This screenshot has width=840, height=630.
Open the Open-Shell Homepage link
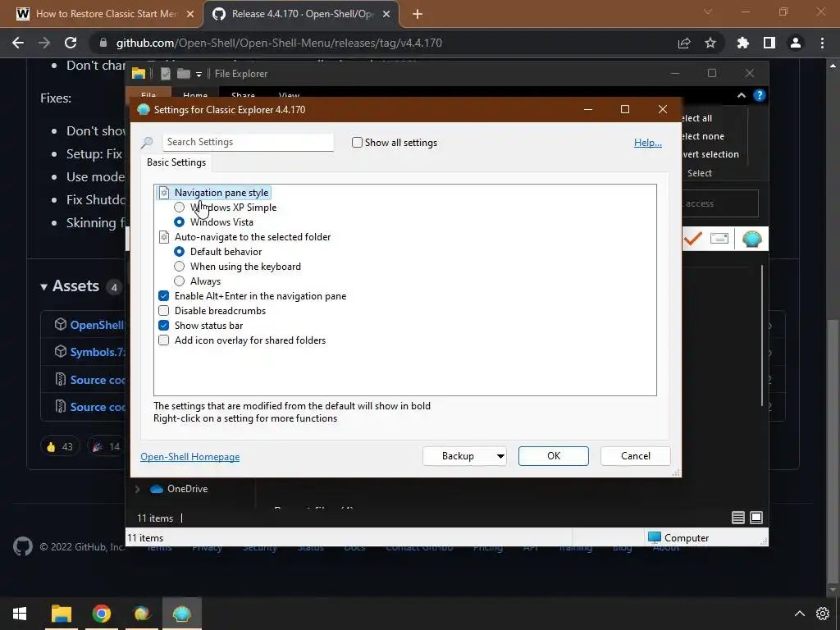click(x=189, y=457)
